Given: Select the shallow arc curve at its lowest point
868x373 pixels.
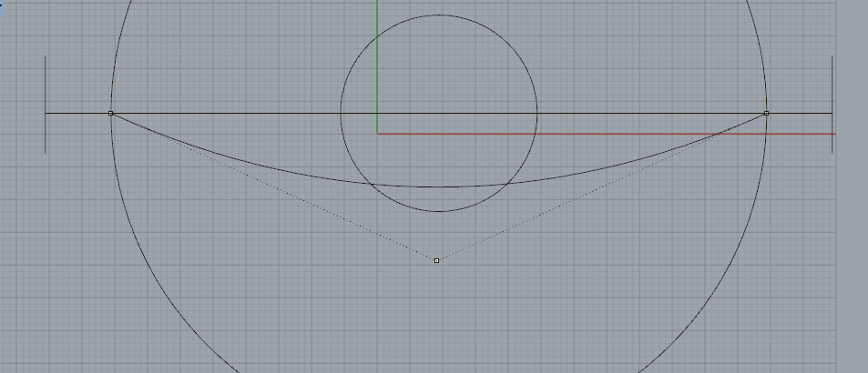Looking at the screenshot, I should pyautogui.click(x=439, y=186).
